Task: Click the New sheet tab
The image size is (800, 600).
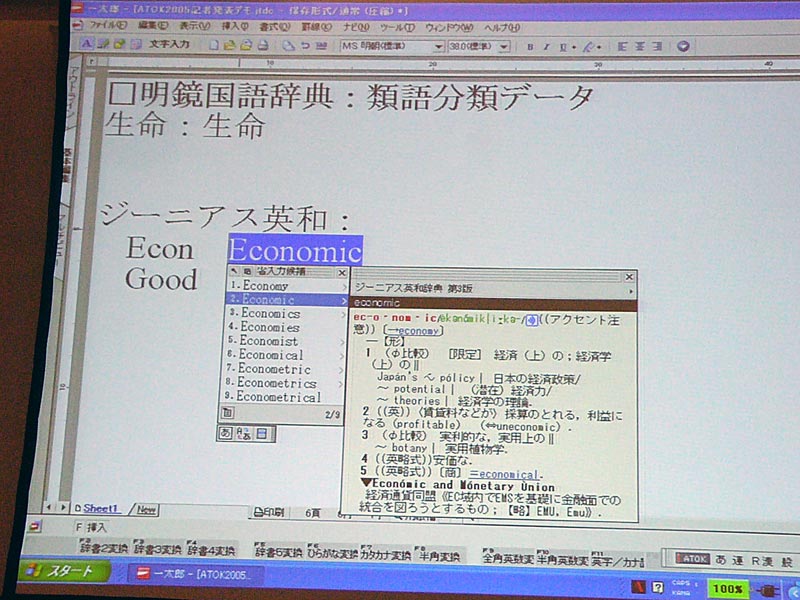Action: [146, 509]
